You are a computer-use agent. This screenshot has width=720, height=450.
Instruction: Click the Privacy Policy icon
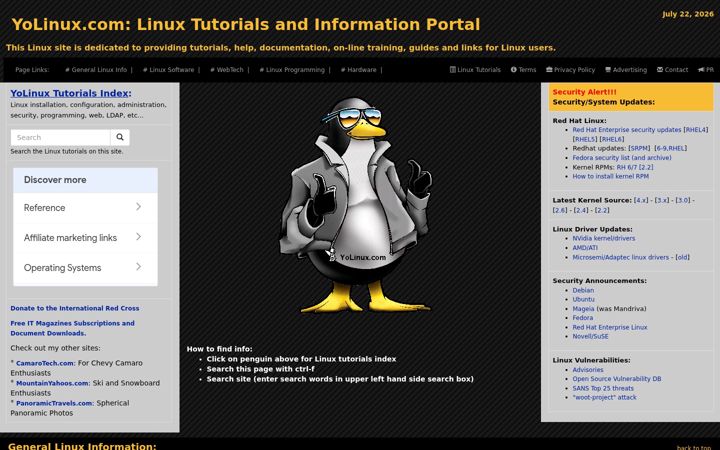(549, 70)
